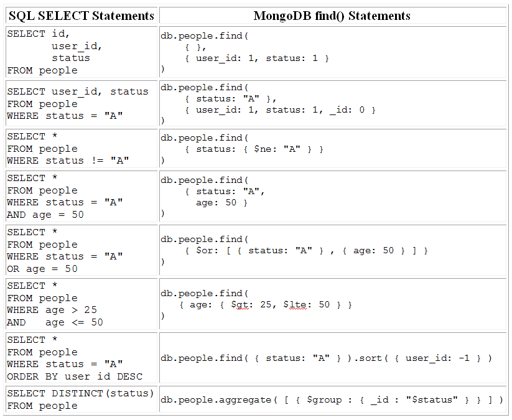Click the SQL cell with "WHERE age > 25"

[x=81, y=304]
